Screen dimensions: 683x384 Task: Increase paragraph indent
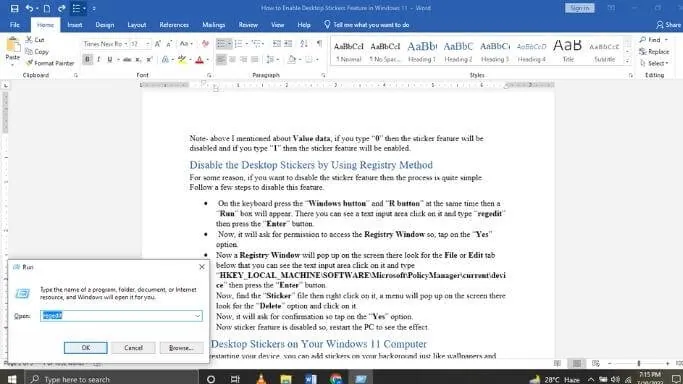[288, 44]
